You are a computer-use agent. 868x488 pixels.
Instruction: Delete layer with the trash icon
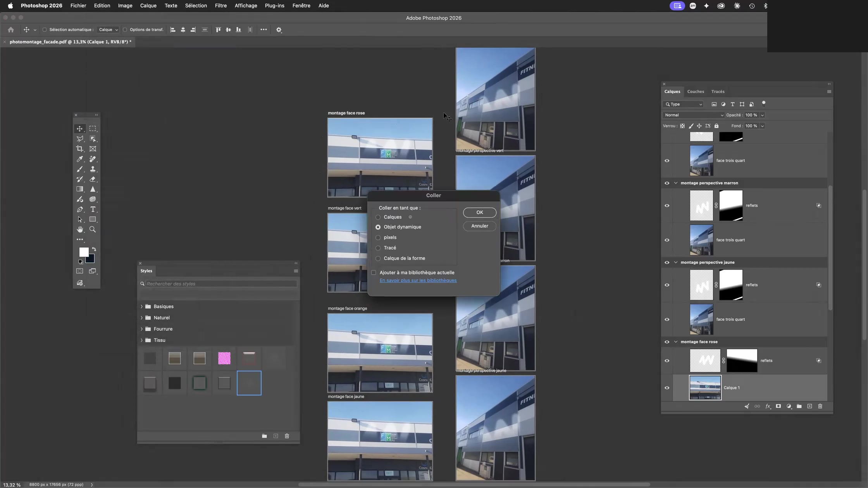click(820, 406)
